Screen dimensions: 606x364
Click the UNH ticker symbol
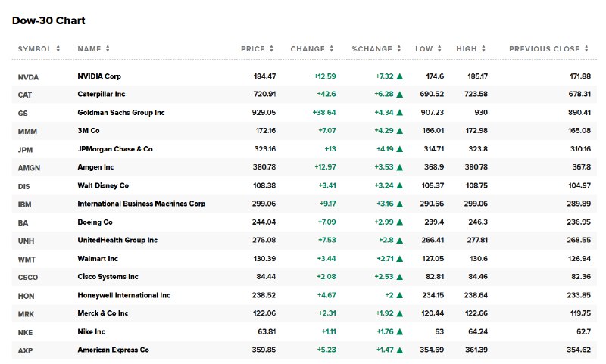pyautogui.click(x=27, y=241)
